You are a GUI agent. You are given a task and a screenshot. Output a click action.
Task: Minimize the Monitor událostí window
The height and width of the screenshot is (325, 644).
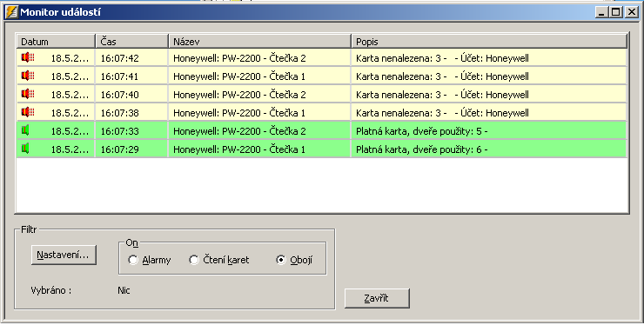point(602,12)
